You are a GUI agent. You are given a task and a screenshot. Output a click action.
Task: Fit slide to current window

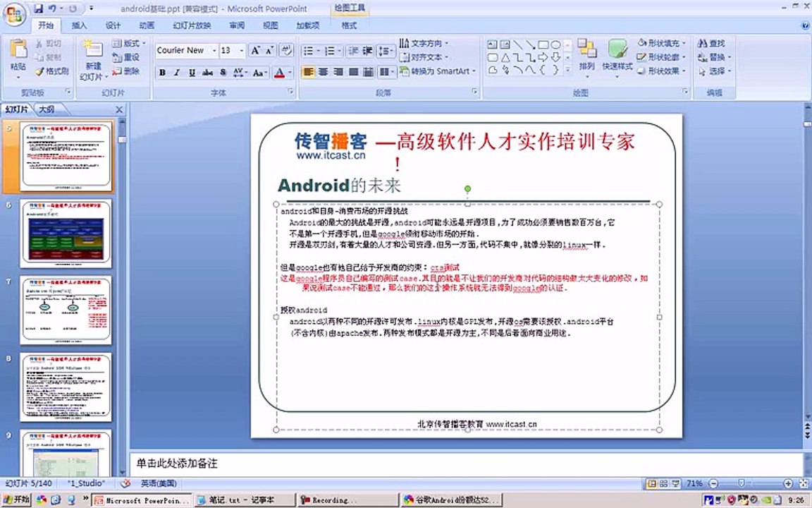pos(803,483)
